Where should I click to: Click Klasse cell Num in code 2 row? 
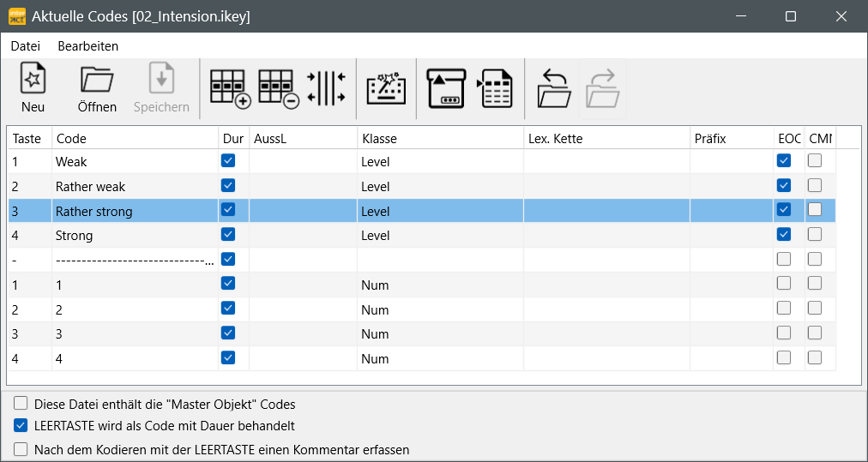click(441, 309)
